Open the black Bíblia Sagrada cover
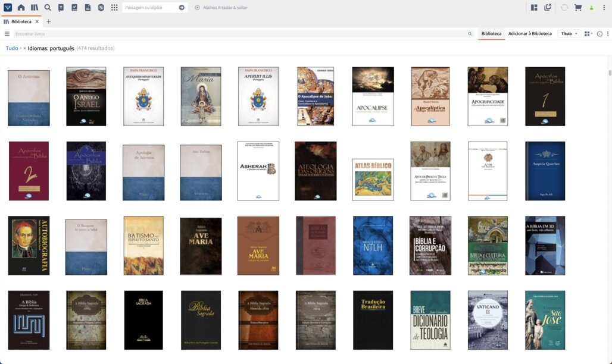 click(x=143, y=320)
